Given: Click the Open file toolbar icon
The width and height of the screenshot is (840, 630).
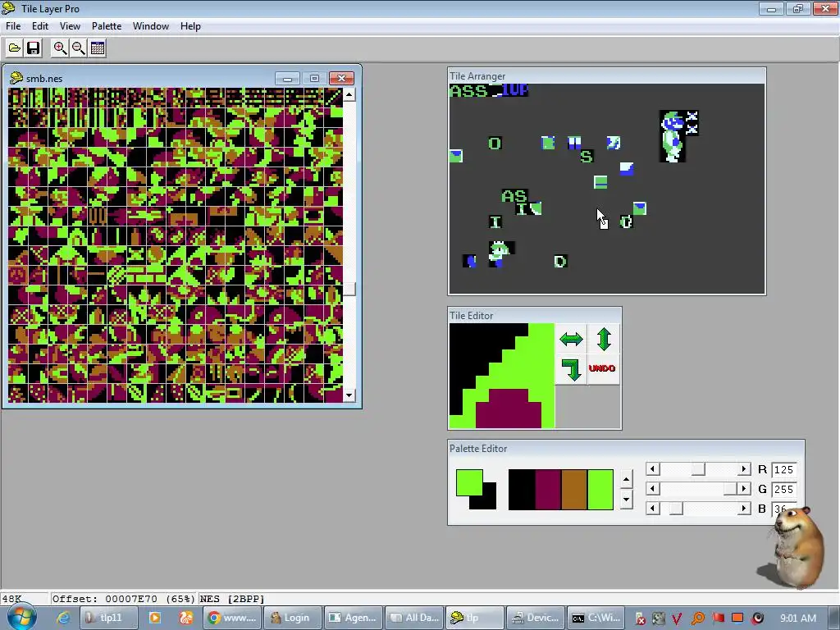Looking at the screenshot, I should [15, 48].
